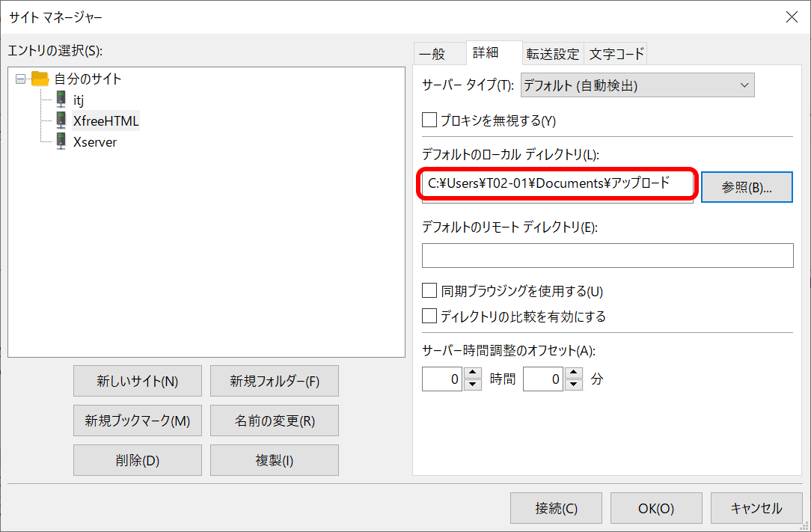
Task: Click the 分 offset value field
Action: pyautogui.click(x=542, y=379)
